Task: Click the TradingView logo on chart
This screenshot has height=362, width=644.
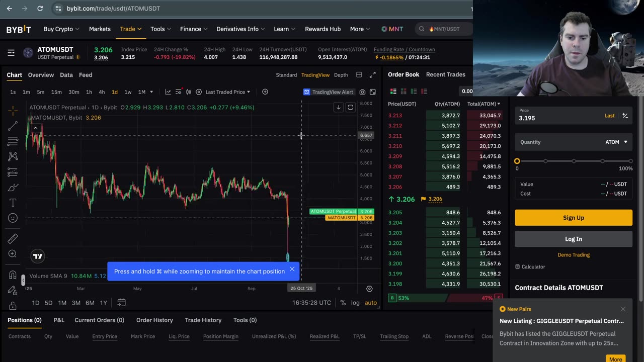Action: click(38, 256)
